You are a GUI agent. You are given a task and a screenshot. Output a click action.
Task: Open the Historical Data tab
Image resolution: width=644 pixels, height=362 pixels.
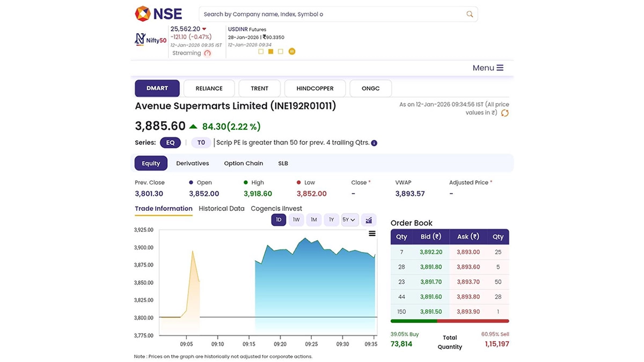221,209
